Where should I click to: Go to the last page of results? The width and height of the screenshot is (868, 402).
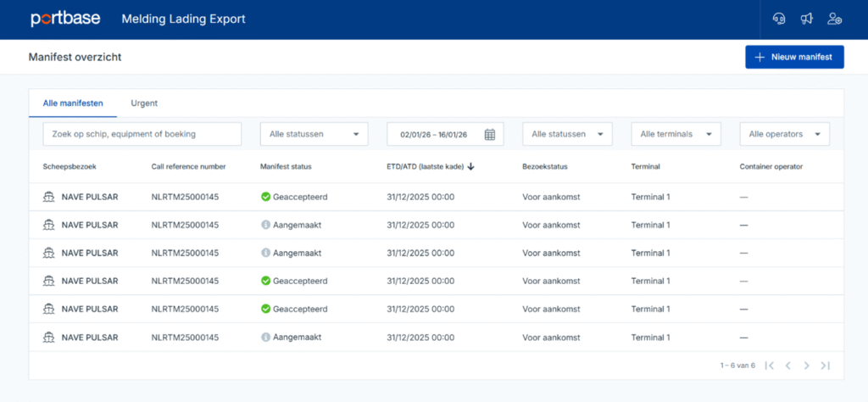pyautogui.click(x=825, y=366)
